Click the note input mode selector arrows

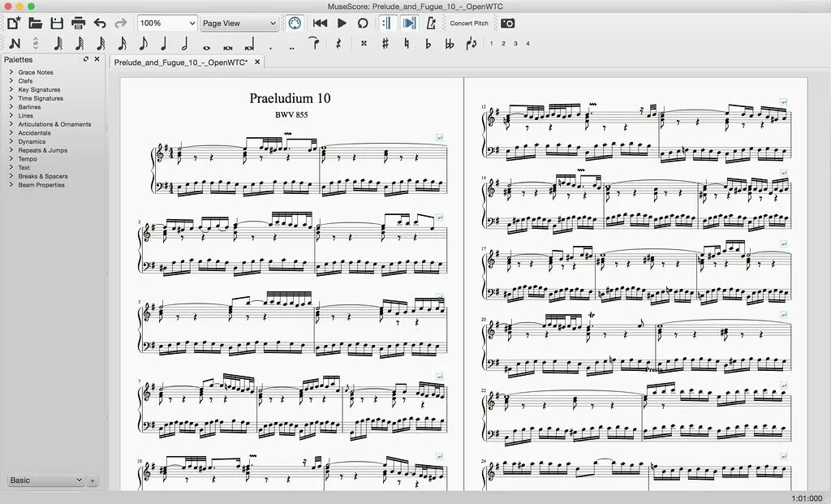(36, 44)
